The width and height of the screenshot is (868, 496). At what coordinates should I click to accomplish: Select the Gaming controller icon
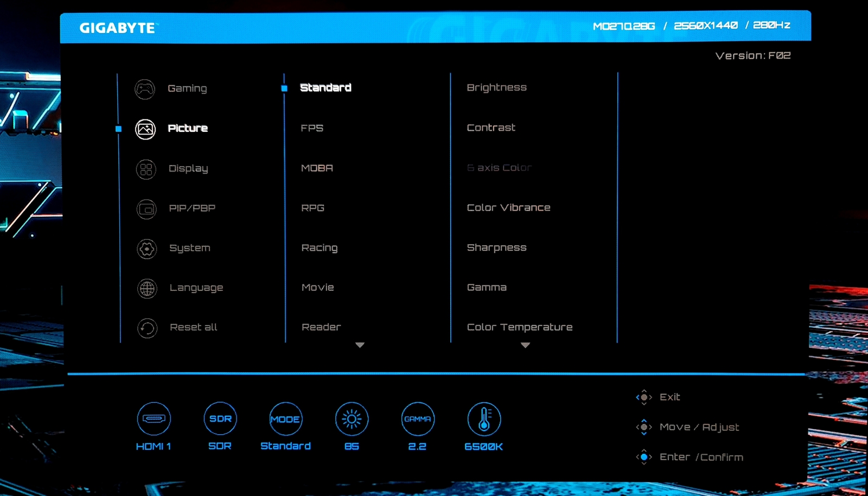point(145,89)
